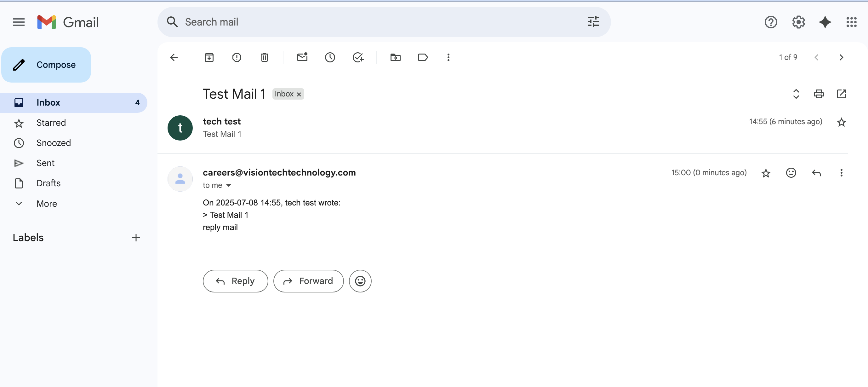Star the tech test message

pyautogui.click(x=841, y=122)
